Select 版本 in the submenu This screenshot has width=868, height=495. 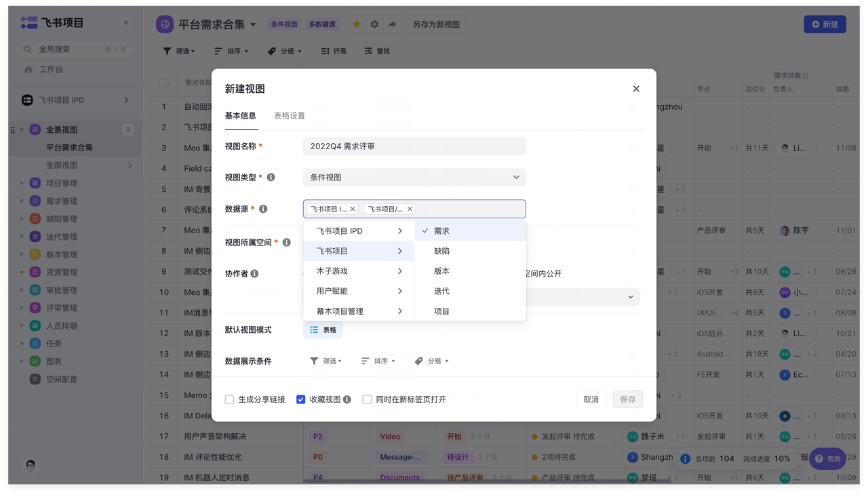click(470, 271)
